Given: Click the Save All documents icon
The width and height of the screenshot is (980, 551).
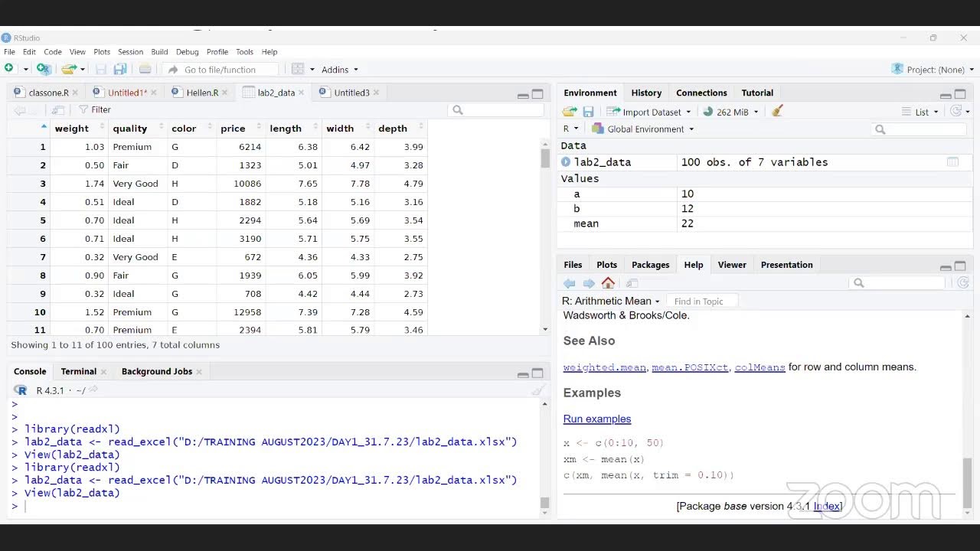Looking at the screenshot, I should pos(120,69).
